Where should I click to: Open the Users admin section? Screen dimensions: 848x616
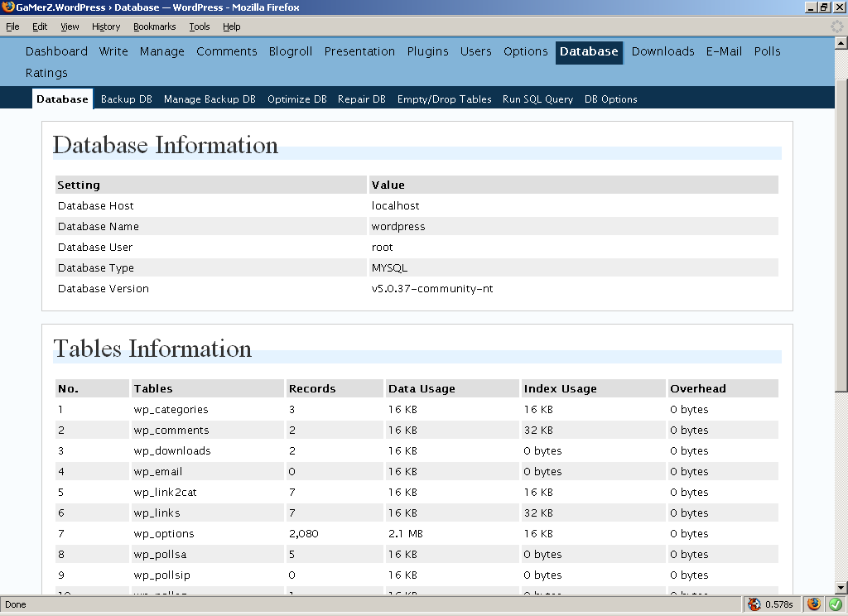476,51
